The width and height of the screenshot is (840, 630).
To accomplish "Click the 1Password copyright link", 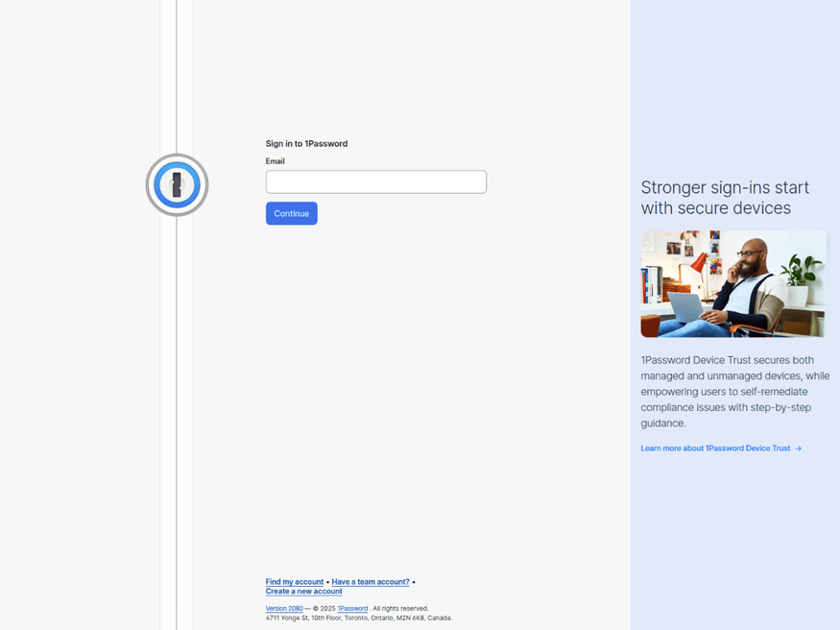I will coord(352,608).
